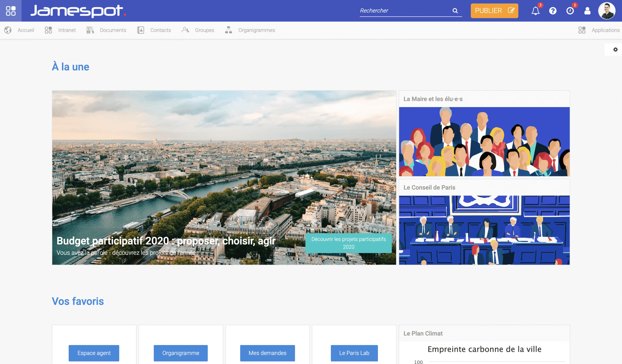Click the notifications bell icon
The image size is (622, 364).
pos(535,11)
